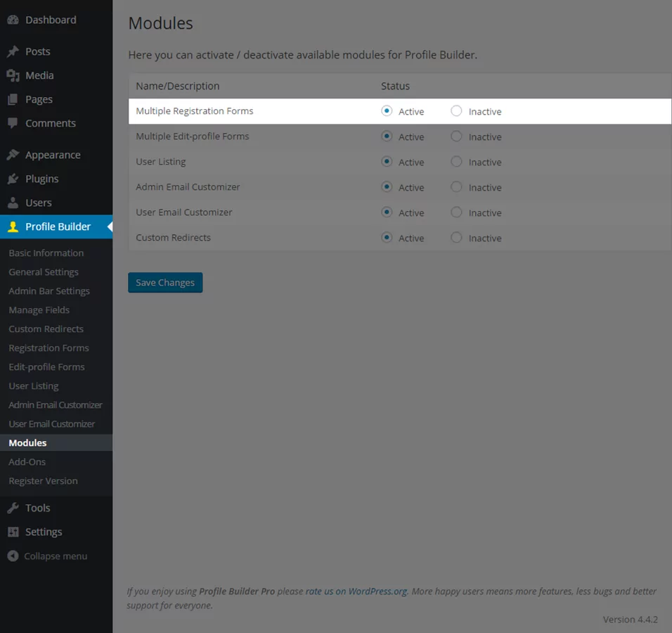Click the Pages icon in sidebar
Viewport: 672px width, 633px height.
click(13, 99)
